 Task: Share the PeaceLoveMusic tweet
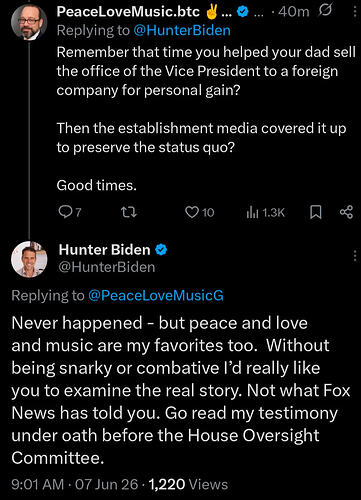[346, 212]
